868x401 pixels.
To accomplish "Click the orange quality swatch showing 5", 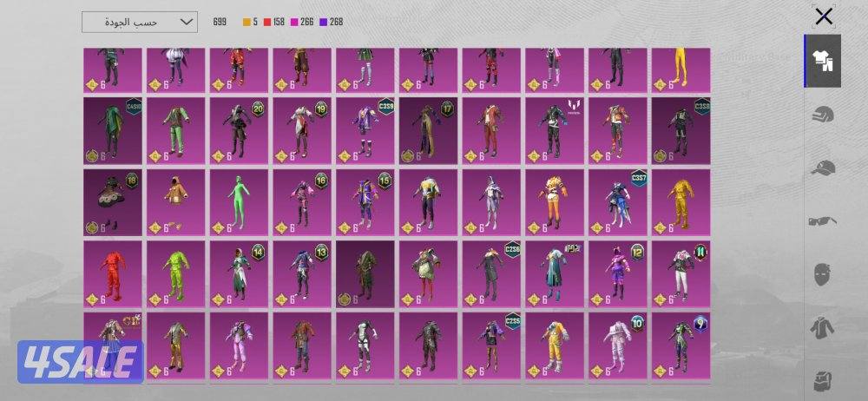I will 251,22.
